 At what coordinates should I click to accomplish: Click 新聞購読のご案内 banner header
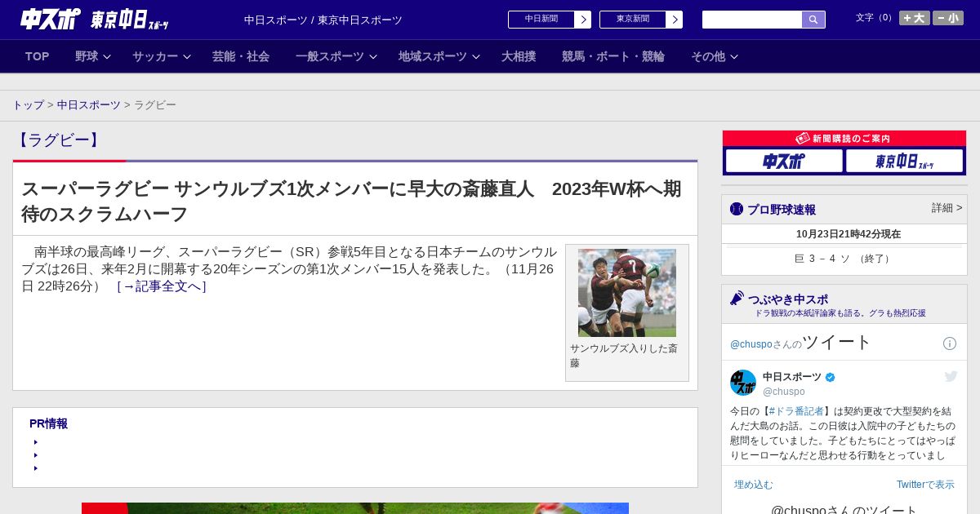pyautogui.click(x=844, y=139)
